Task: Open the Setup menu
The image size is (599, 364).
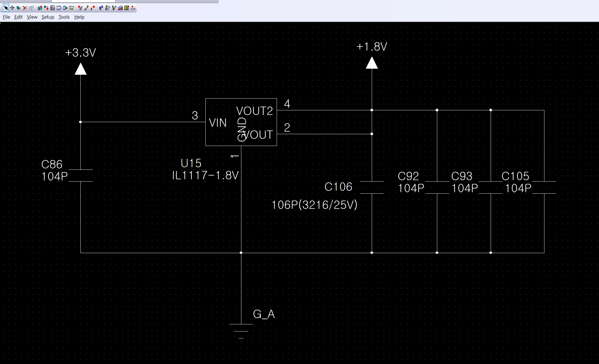Action: pos(48,17)
